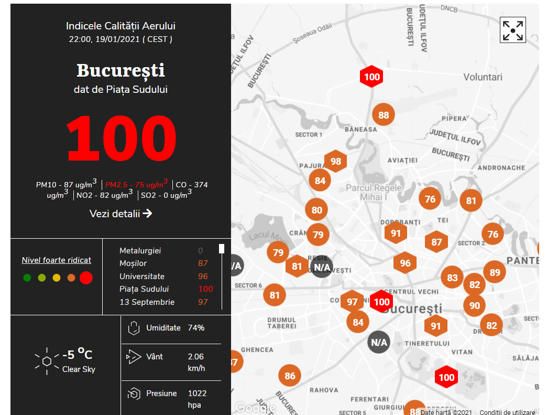
Task: Open the 81 hexagon marker near Regie
Action: click(297, 266)
